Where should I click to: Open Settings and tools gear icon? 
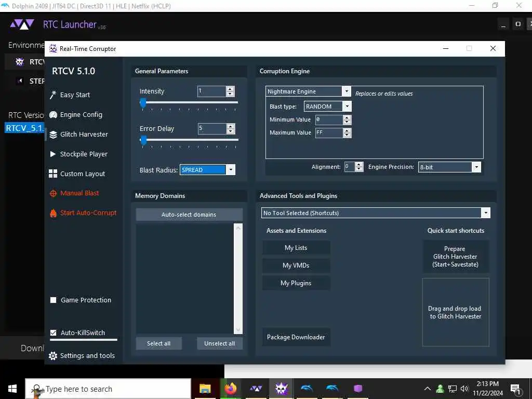coord(53,355)
